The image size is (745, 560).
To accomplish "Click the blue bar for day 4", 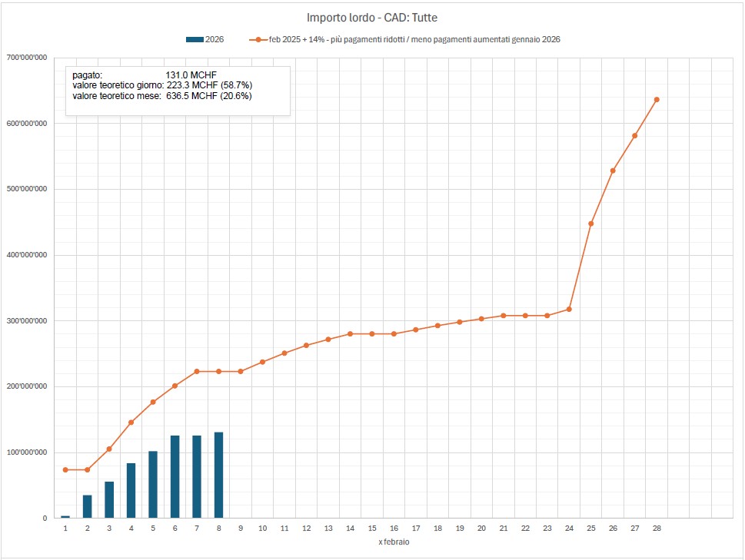I will coord(131,491).
